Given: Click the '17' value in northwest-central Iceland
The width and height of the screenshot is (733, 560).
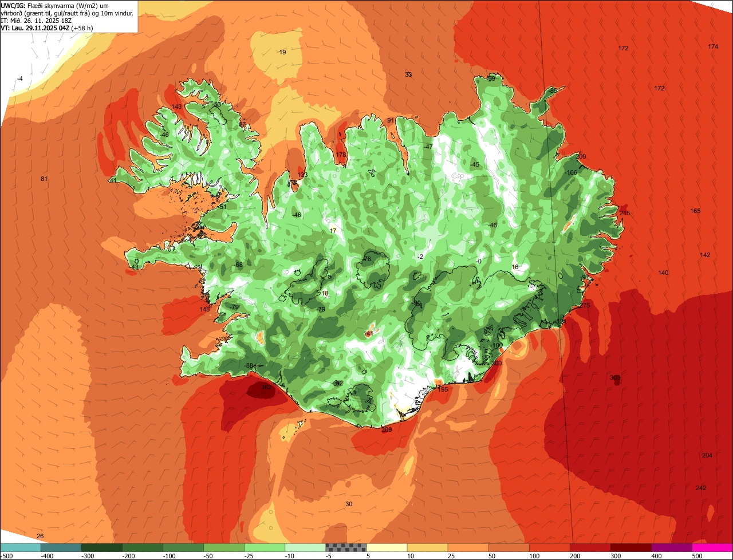Looking at the screenshot, I should point(333,231).
